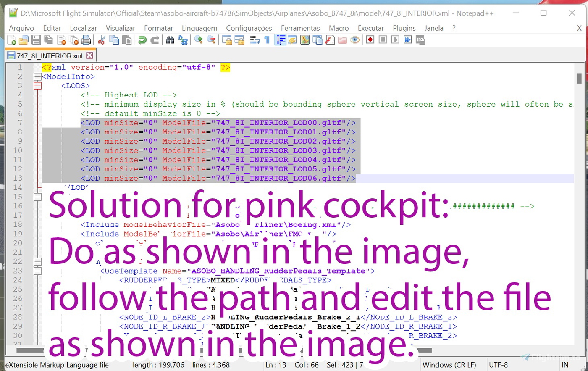Click the vertical scrollbar thumb
This screenshot has width=588, height=371.
(x=579, y=78)
